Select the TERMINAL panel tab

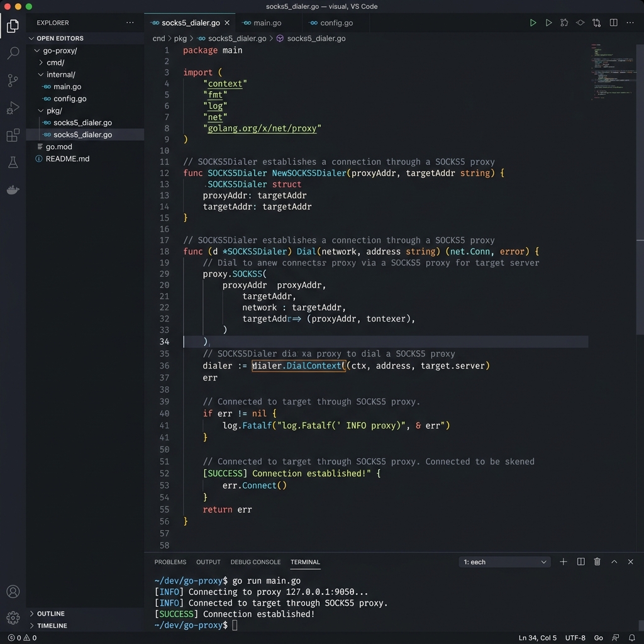coord(305,562)
